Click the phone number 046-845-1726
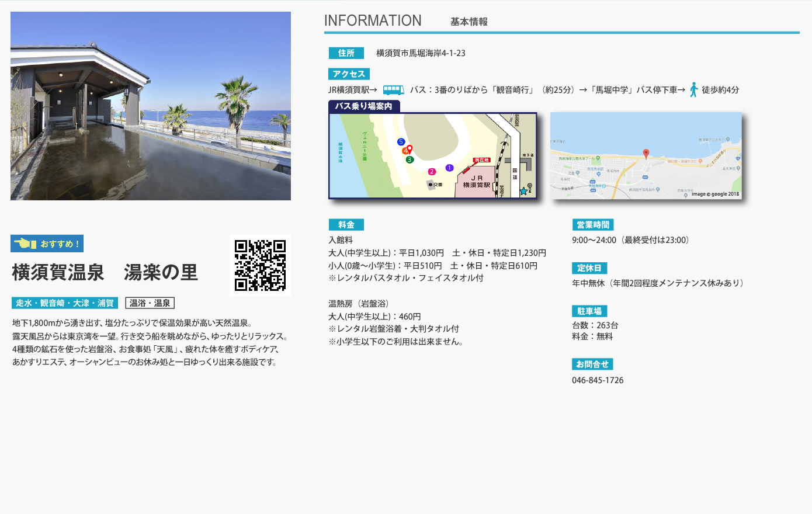The image size is (812, 514). coord(598,380)
